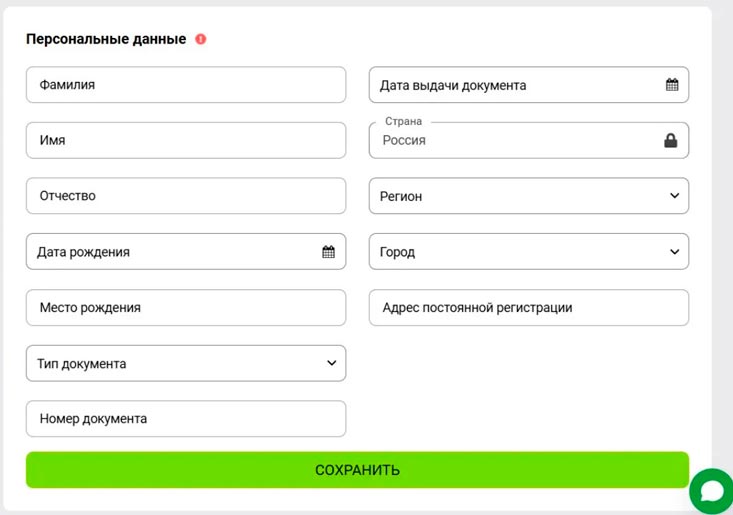Focus the Фамилия input field
The height and width of the screenshot is (515, 733).
(185, 85)
